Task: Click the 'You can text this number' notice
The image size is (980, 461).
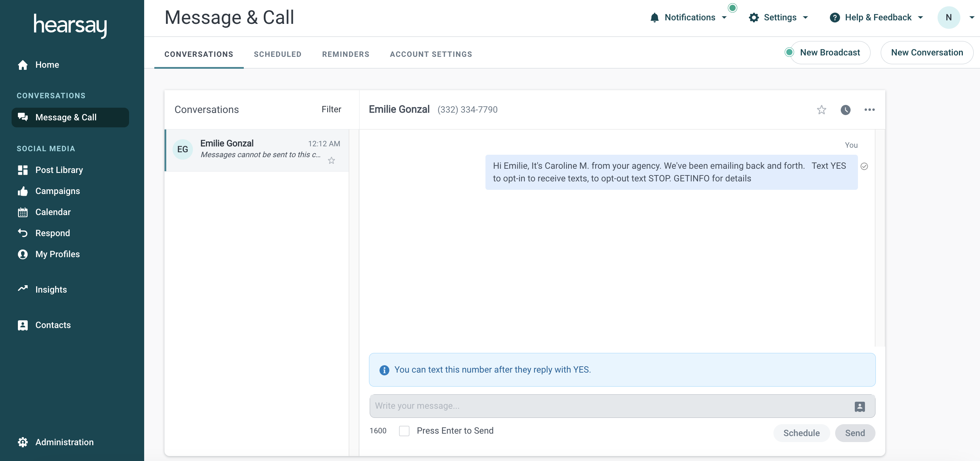Action: pyautogui.click(x=622, y=370)
